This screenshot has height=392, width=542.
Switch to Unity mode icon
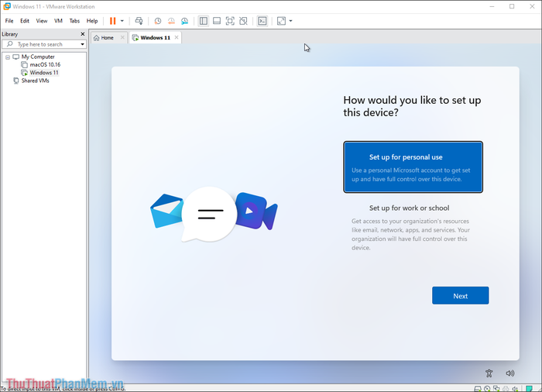tap(243, 21)
